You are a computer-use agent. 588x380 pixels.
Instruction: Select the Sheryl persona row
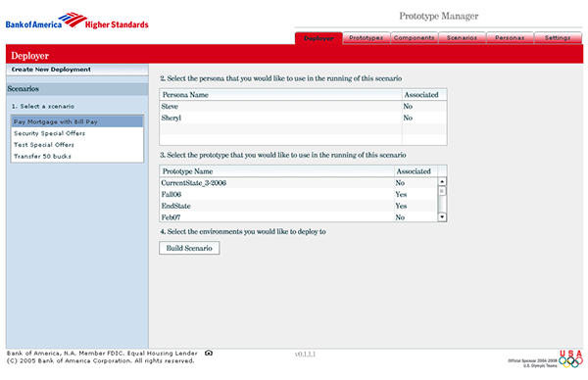(303, 118)
